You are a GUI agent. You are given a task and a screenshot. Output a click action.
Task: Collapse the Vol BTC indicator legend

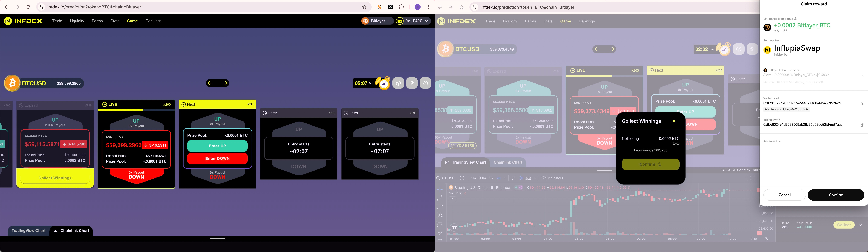[453, 199]
